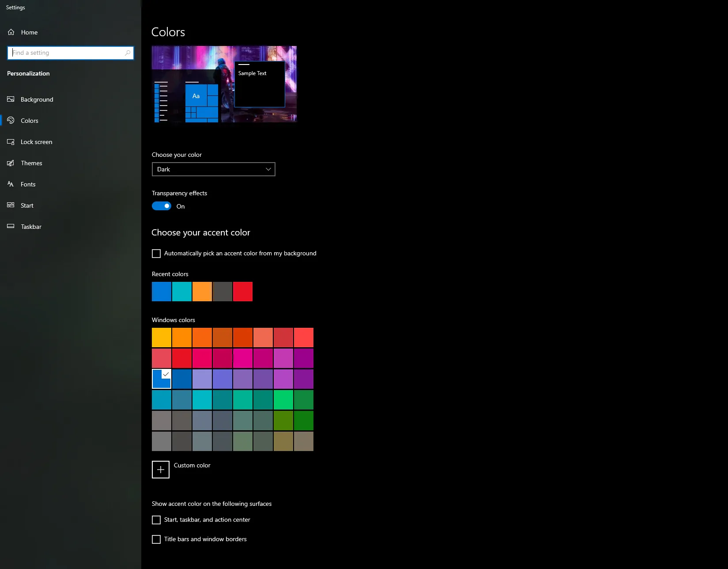
Task: Click the Lock screen monitor icon
Action: [x=11, y=142]
